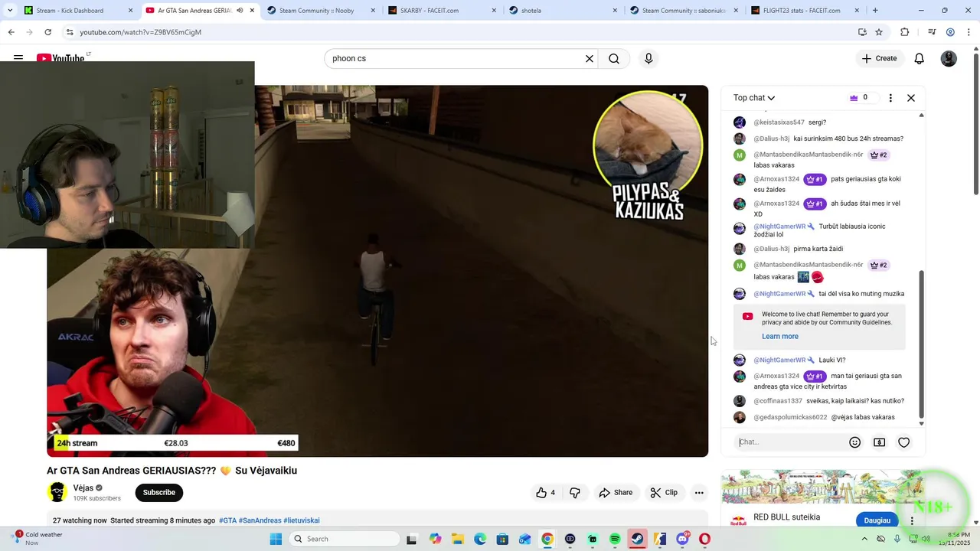
Task: Open the tab search dropdown arrow
Action: pos(10,11)
